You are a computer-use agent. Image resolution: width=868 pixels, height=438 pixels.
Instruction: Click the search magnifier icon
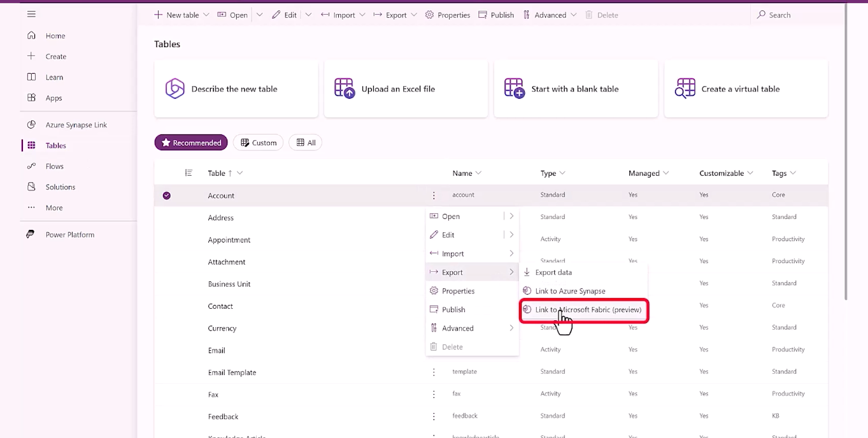[761, 15]
